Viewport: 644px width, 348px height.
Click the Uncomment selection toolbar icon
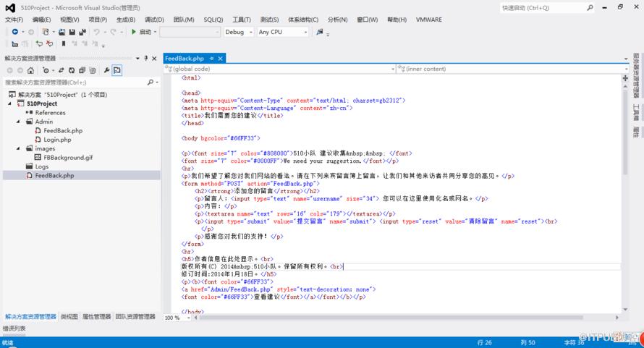pyautogui.click(x=49, y=43)
